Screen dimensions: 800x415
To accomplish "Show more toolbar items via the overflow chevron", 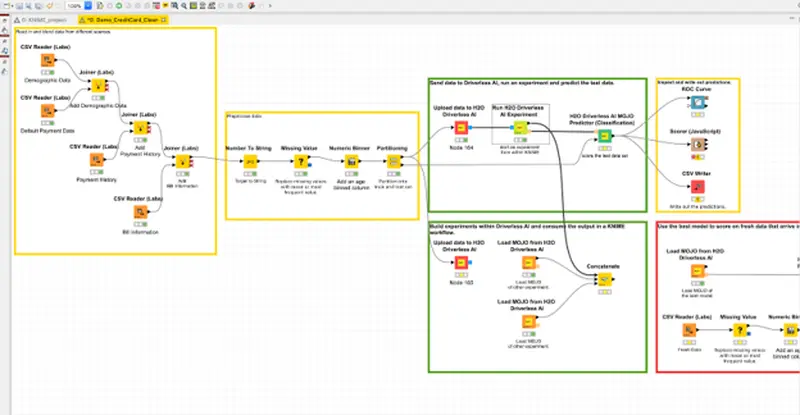I will [x=270, y=6].
